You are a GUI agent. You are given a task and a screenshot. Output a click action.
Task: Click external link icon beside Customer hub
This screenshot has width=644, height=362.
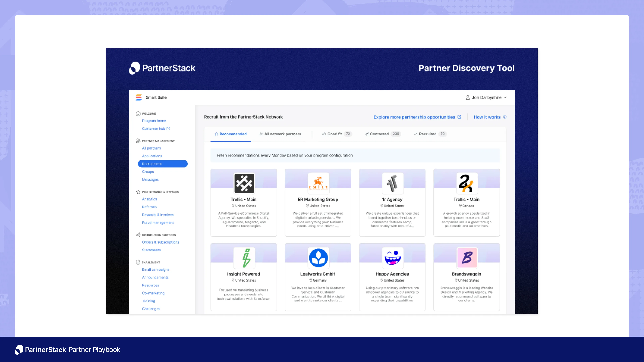point(168,128)
